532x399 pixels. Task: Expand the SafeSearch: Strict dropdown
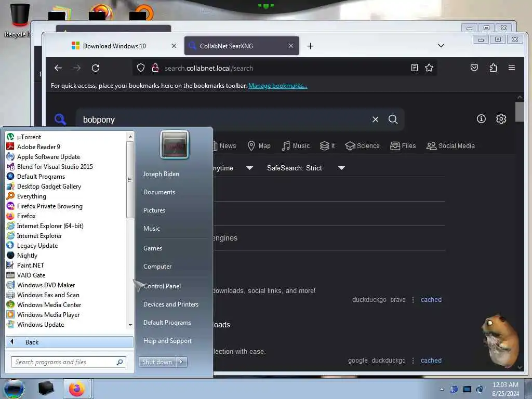[x=305, y=168]
